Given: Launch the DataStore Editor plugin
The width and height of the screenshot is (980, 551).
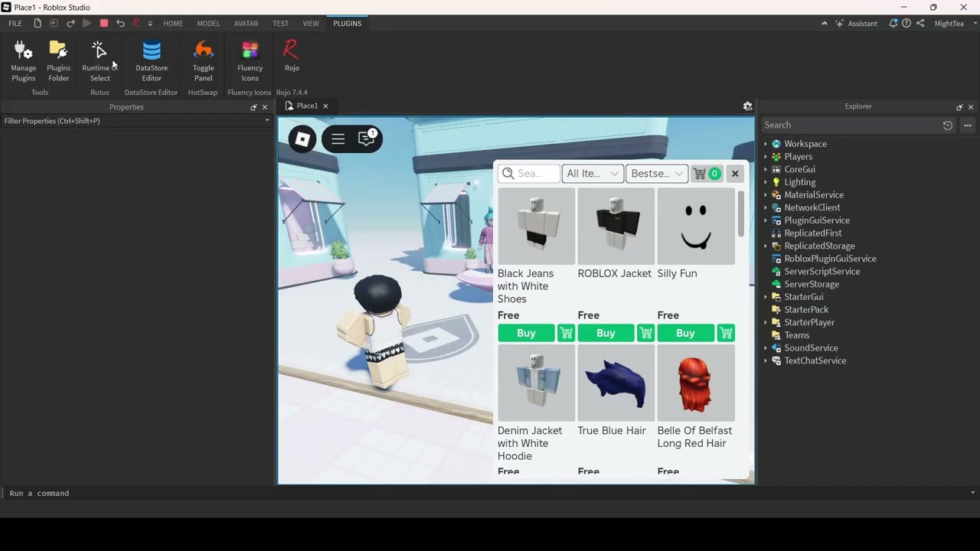Looking at the screenshot, I should (152, 61).
